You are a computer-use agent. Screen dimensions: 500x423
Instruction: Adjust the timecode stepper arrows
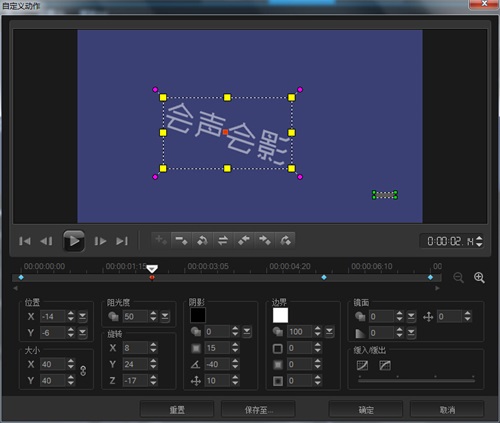point(479,241)
